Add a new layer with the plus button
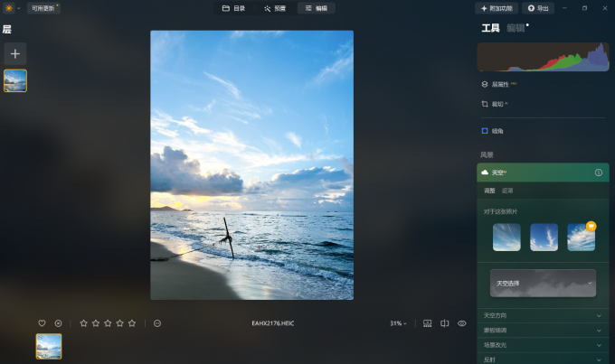The height and width of the screenshot is (364, 615). (x=15, y=53)
